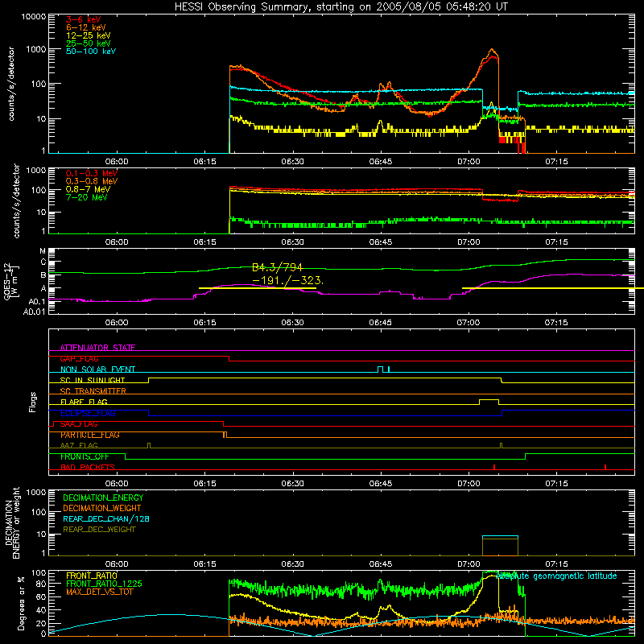Image resolution: width=644 pixels, height=644 pixels.
Task: Click the 'FRONTS_OFF' flag label
Action: pos(85,456)
